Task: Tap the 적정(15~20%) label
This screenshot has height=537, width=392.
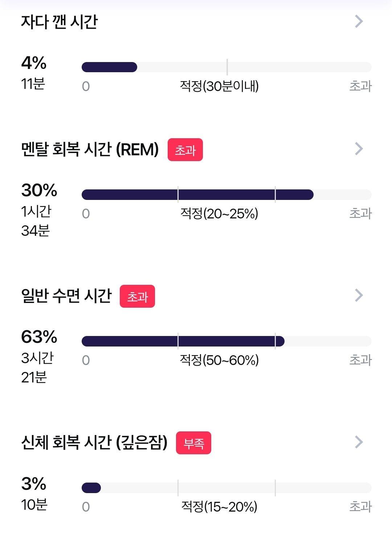Action: coord(219,507)
